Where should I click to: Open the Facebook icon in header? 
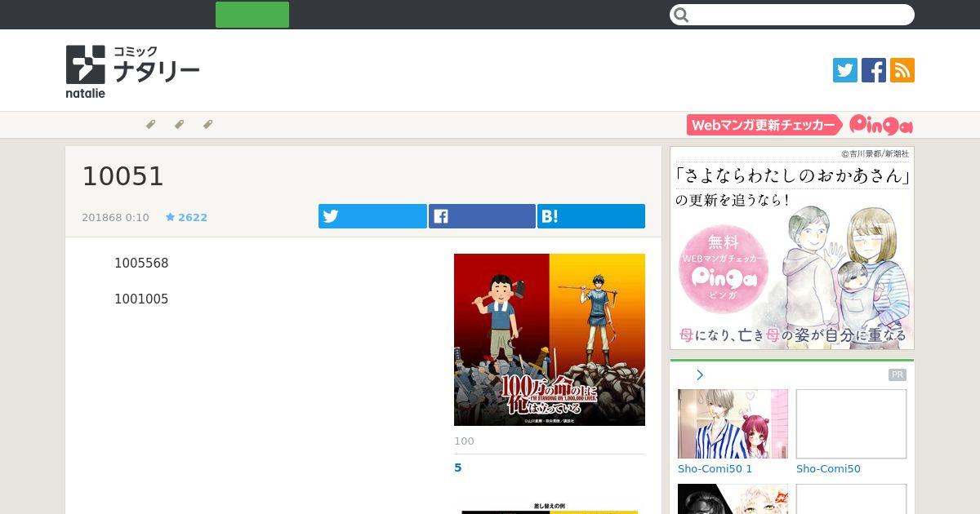tap(874, 70)
